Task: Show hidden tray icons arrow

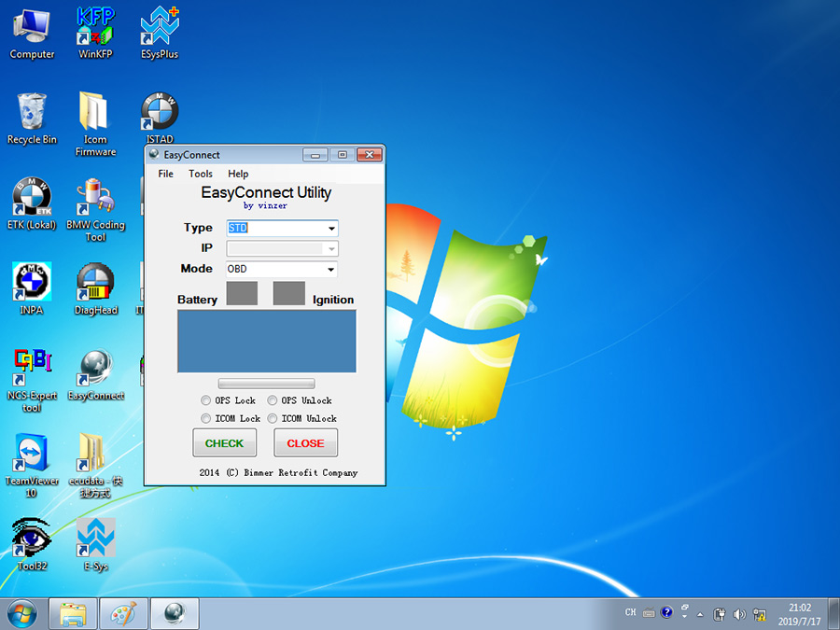Action: coord(700,614)
